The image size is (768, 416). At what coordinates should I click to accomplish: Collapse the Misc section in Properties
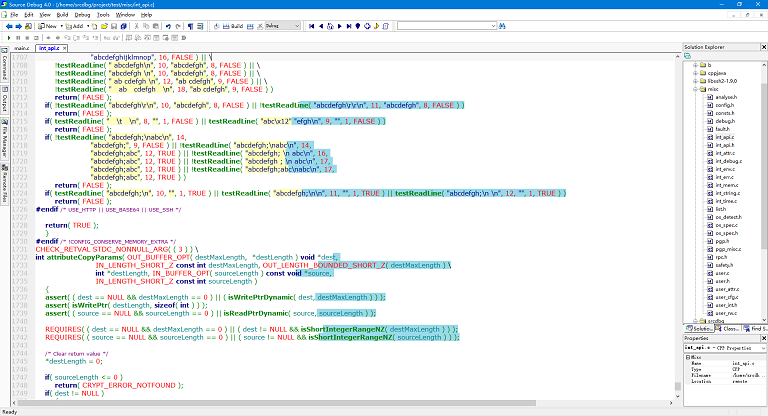(689, 356)
